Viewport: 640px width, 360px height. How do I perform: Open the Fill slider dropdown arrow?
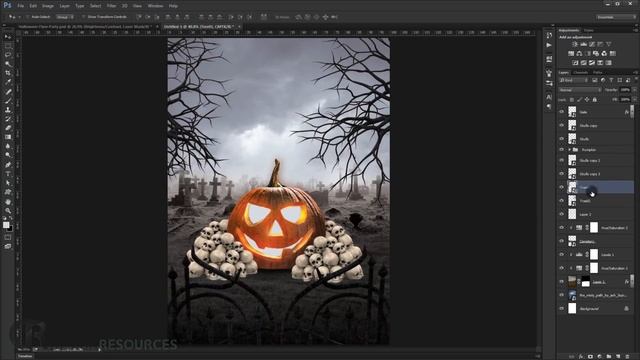634,100
